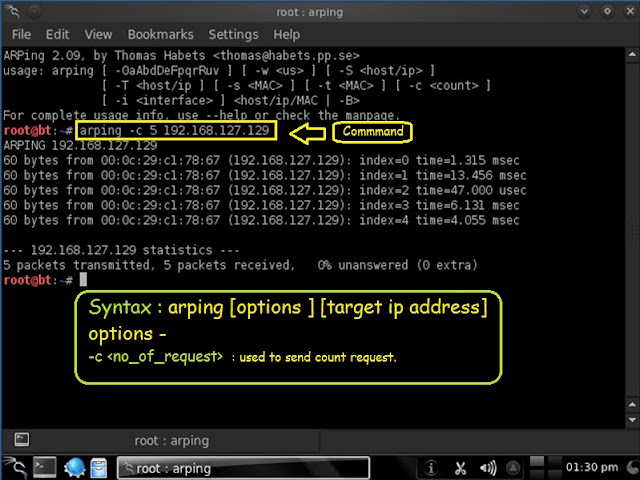640x480 pixels.
Task: Open the Klipper scissors clipboard icon
Action: tap(460, 468)
